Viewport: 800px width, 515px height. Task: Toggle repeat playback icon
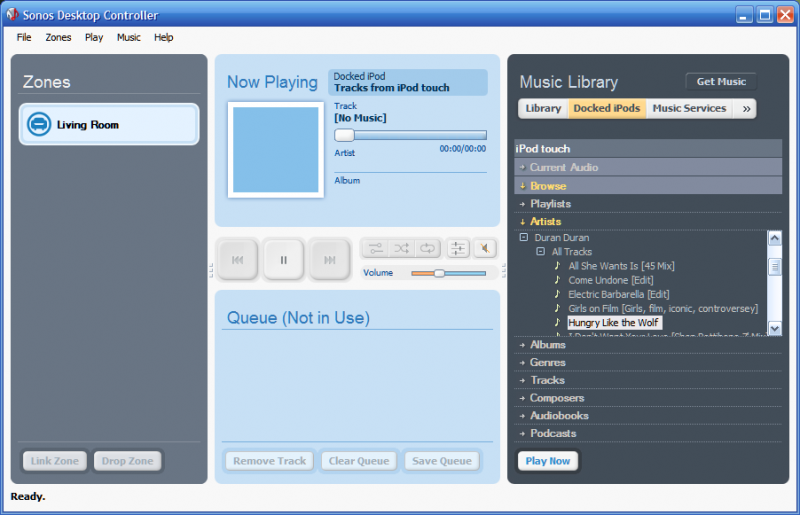tap(428, 249)
